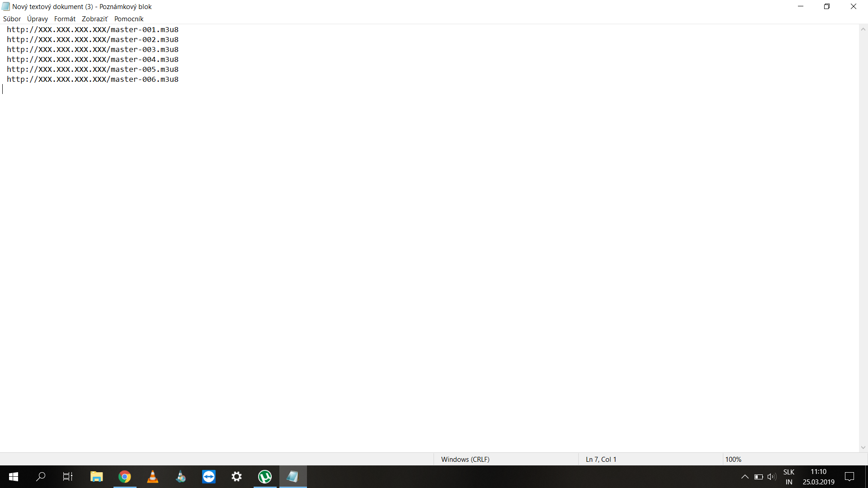Open Google Chrome from the taskbar
Image resolution: width=868 pixels, height=488 pixels.
point(124,477)
